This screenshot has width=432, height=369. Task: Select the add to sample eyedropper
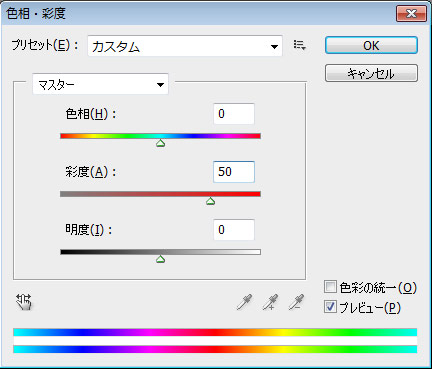click(x=270, y=302)
